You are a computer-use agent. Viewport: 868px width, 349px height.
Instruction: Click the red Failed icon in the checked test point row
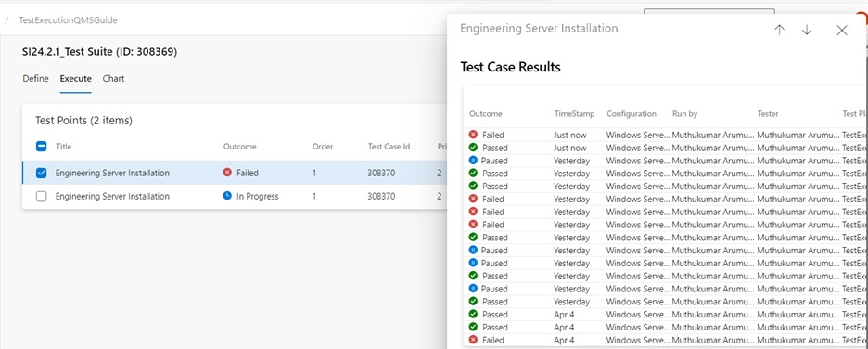[x=227, y=173]
